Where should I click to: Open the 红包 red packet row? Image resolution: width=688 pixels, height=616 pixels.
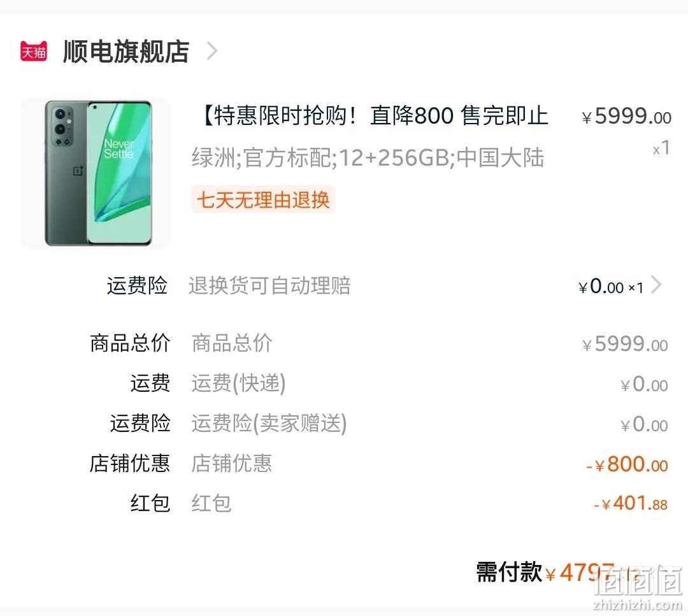[344, 503]
